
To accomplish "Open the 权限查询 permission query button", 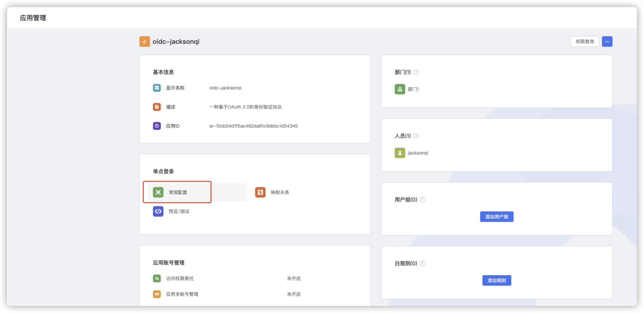I will pos(585,42).
